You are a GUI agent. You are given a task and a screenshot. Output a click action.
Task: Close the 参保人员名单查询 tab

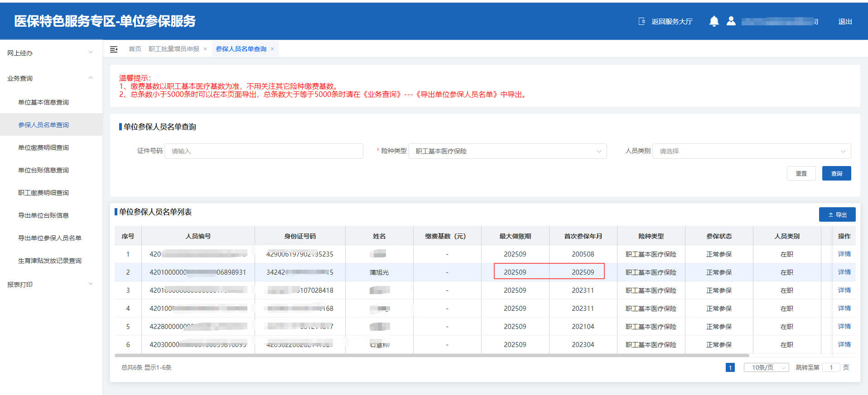click(x=272, y=49)
